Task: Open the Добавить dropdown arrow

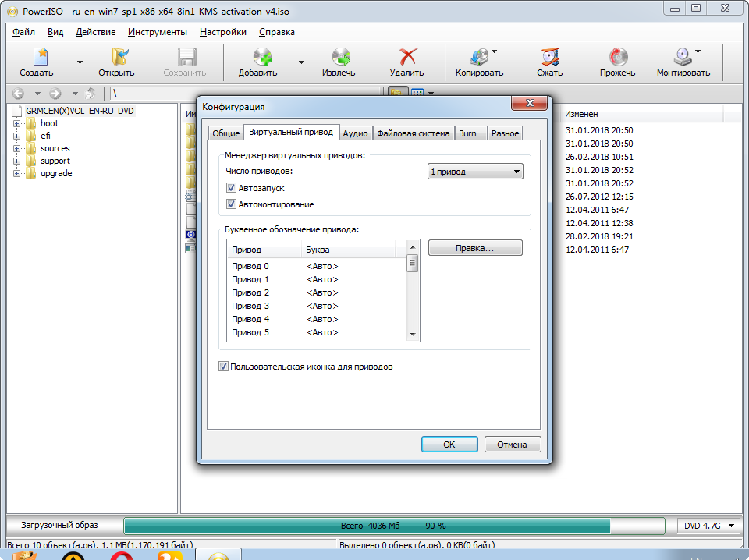Action: (x=301, y=62)
